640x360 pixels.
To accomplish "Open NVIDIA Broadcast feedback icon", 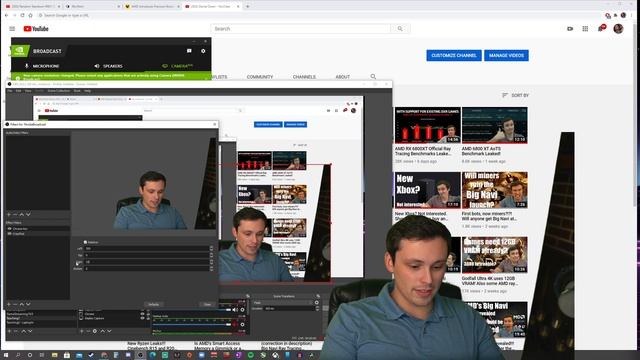I will click(189, 51).
